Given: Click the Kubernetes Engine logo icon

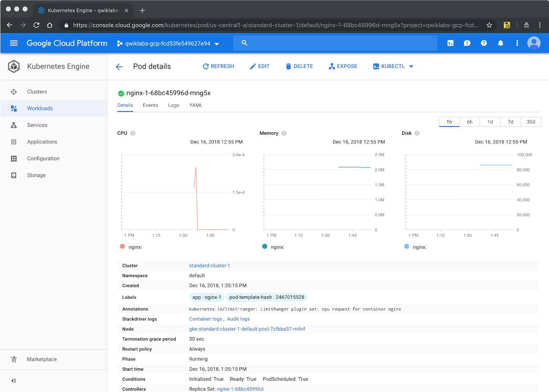Looking at the screenshot, I should [x=14, y=66].
